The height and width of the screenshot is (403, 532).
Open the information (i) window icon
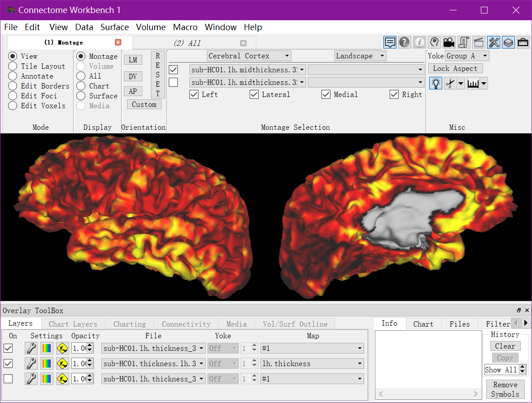[x=419, y=42]
